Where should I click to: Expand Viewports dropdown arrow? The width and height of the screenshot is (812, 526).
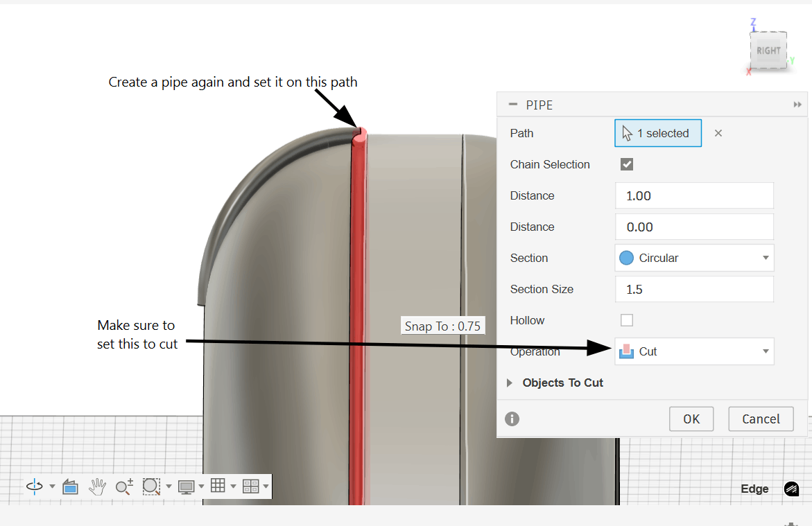tap(266, 486)
